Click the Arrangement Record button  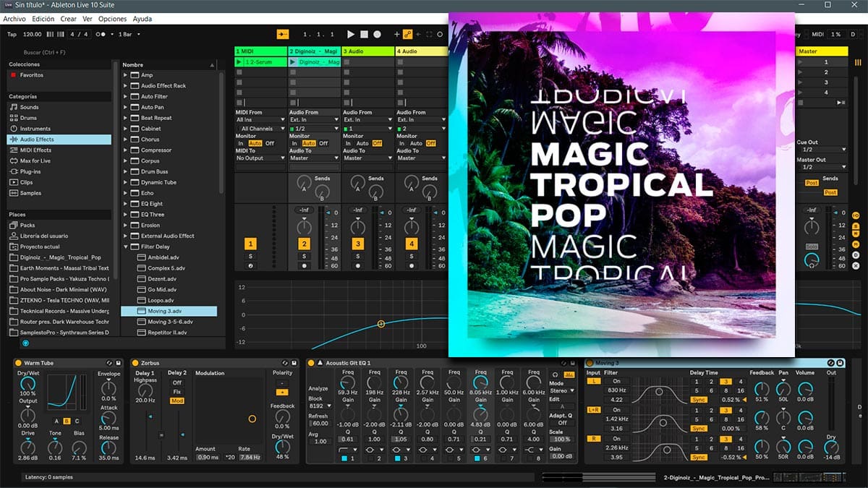click(378, 34)
